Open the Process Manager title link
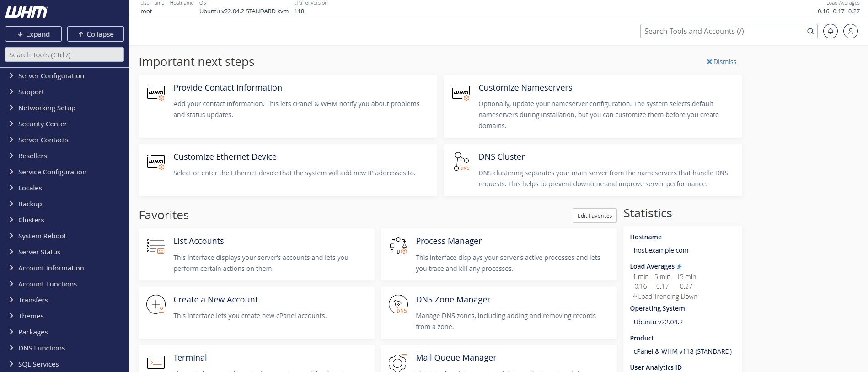The image size is (868, 372). tap(449, 241)
